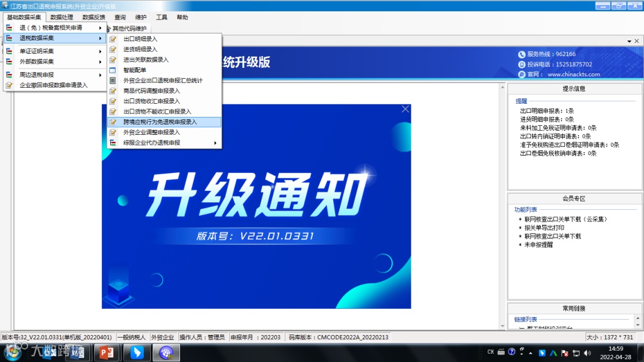This screenshot has height=362, width=644.
Task: Click edit icon beside 进货明细录入
Action: 113,49
